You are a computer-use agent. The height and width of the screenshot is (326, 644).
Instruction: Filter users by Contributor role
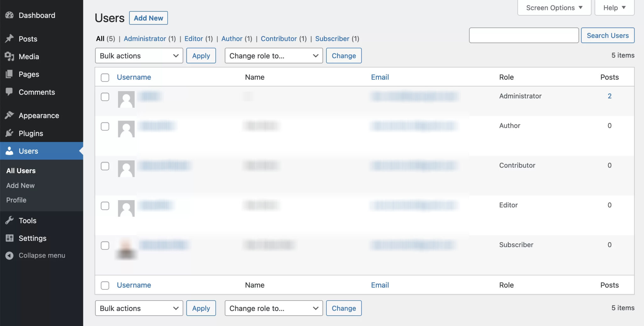pyautogui.click(x=279, y=39)
